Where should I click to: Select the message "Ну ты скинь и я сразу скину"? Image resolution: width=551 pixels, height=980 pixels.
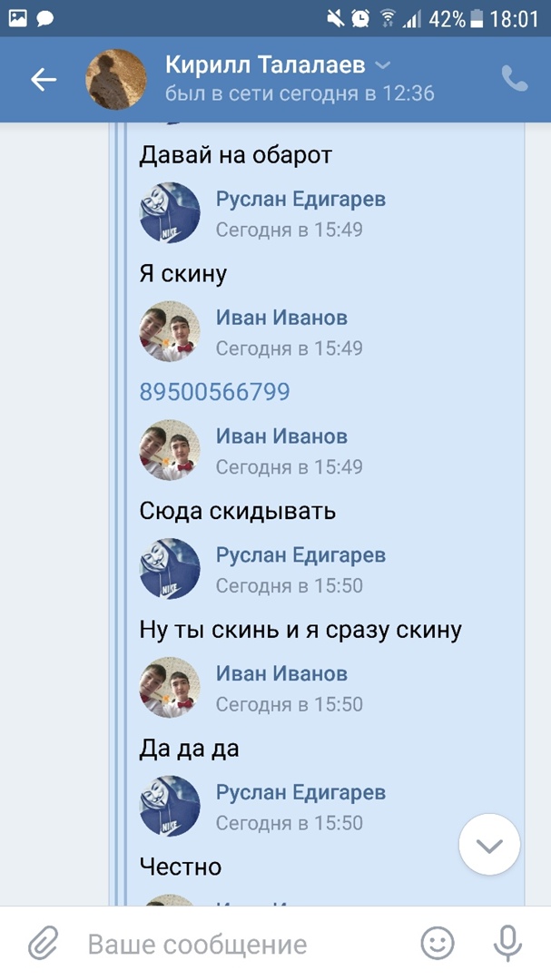300,630
